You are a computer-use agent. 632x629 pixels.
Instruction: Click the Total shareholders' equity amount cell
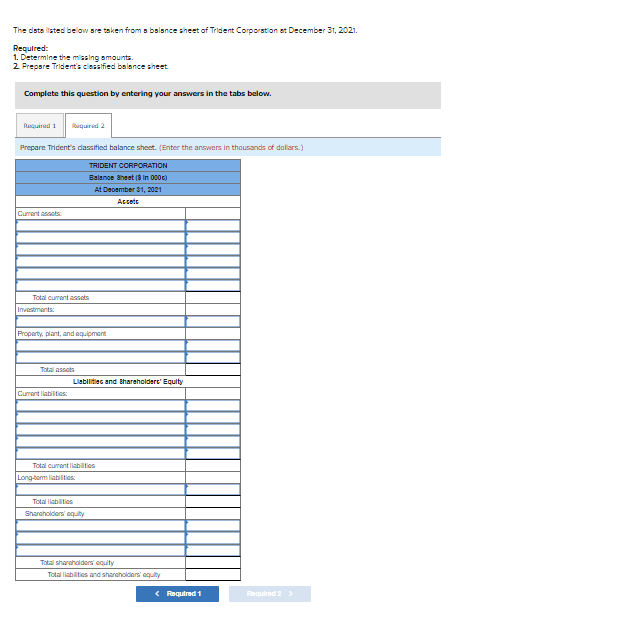213,563
